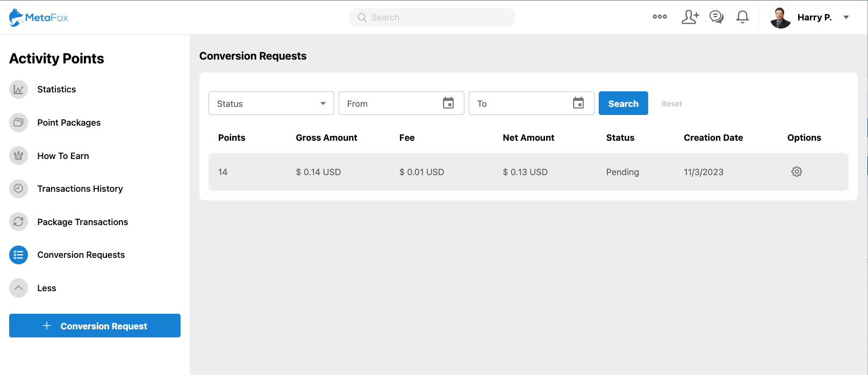Open the From date calendar icon
This screenshot has width=868, height=375.
point(448,103)
